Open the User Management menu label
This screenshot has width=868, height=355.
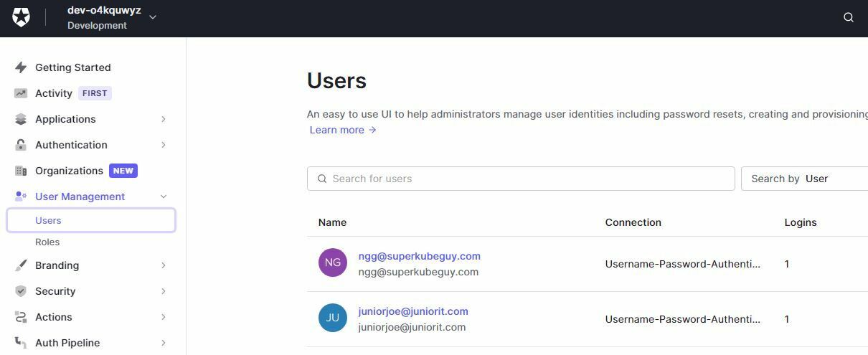80,197
